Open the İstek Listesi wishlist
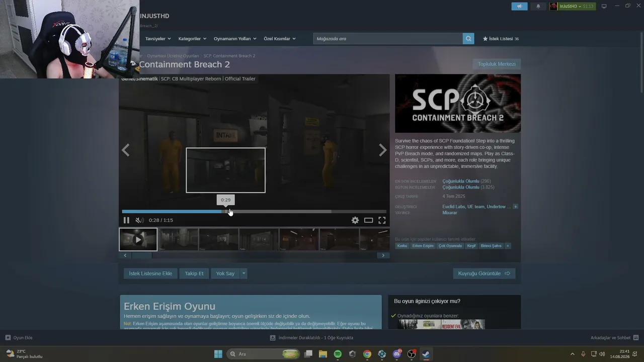The width and height of the screenshot is (644, 362). tap(501, 39)
